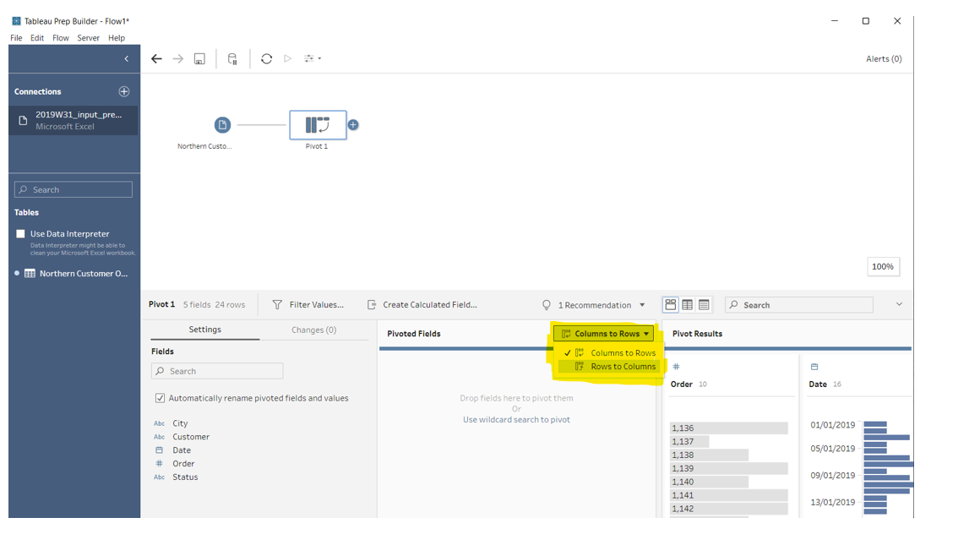Toggle automatically rename pivoted fields checkbox
The height and width of the screenshot is (556, 980).
160,398
